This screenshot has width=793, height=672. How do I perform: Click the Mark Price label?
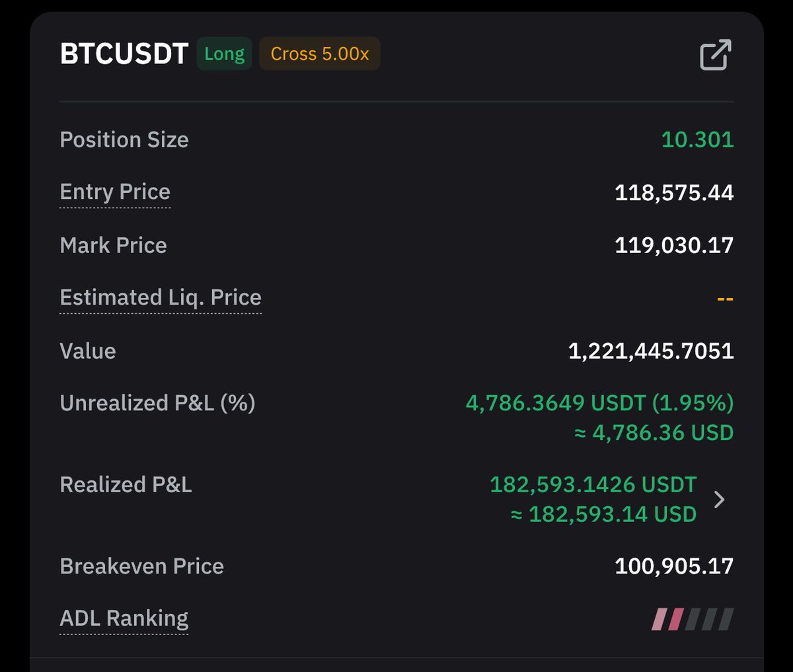[x=114, y=245]
